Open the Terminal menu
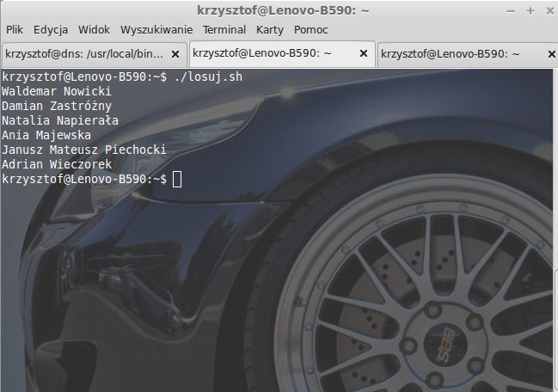Viewport: 558px width, 392px height. click(x=224, y=29)
